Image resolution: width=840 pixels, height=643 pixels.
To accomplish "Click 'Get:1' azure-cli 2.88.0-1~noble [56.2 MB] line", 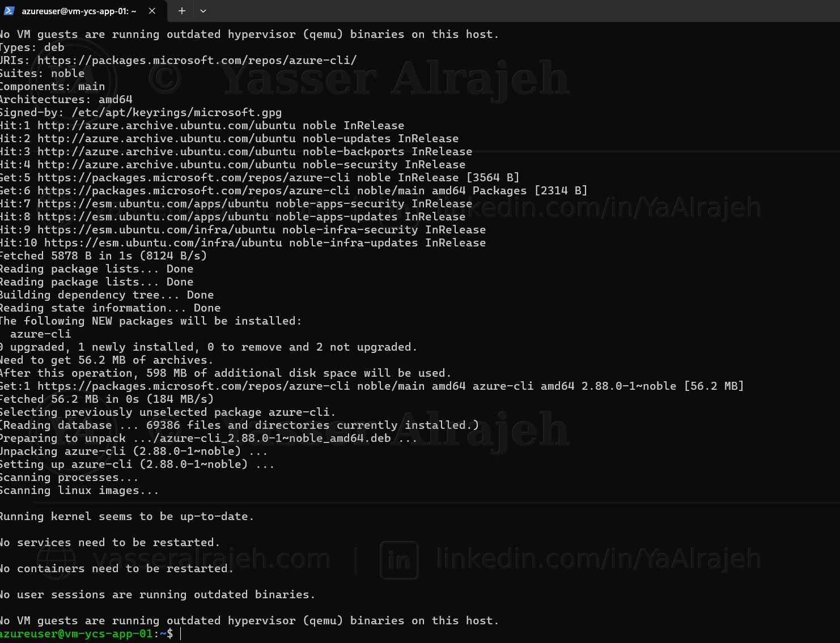I will 372,386.
